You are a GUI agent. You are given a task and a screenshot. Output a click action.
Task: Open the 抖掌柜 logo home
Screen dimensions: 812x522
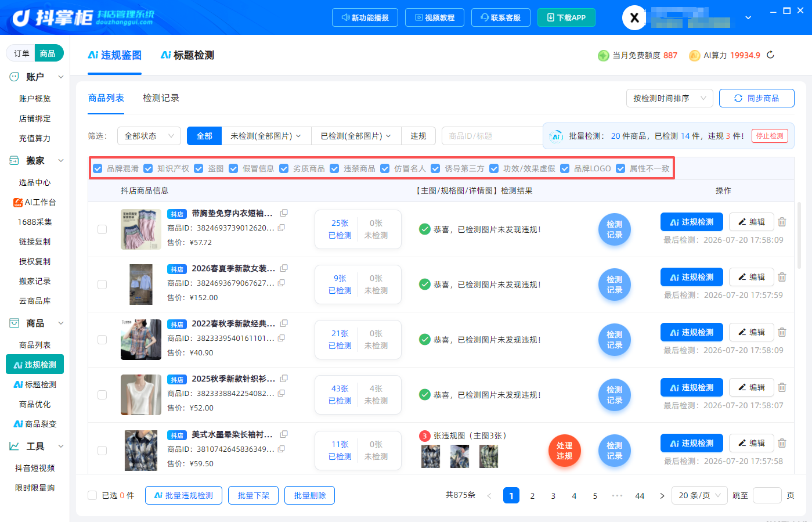83,17
